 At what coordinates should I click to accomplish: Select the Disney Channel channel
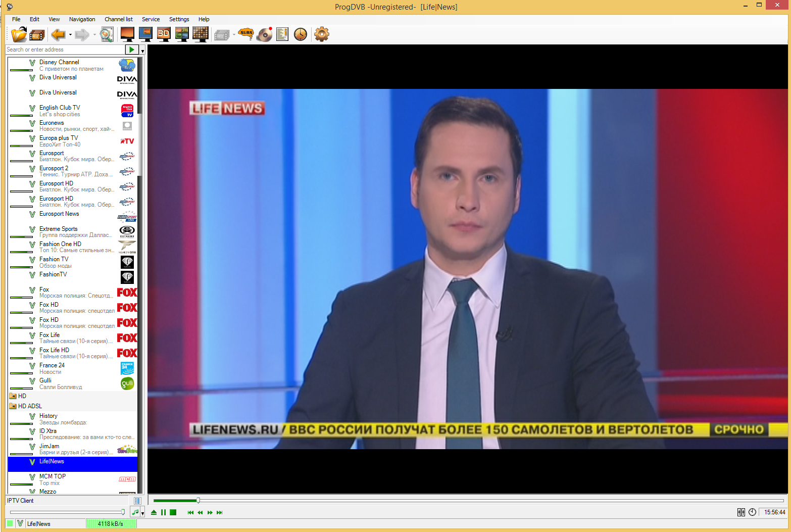click(x=72, y=65)
